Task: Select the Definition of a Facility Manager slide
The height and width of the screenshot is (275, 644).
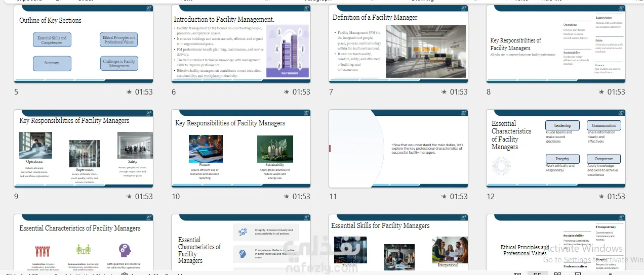Action: coord(398,44)
